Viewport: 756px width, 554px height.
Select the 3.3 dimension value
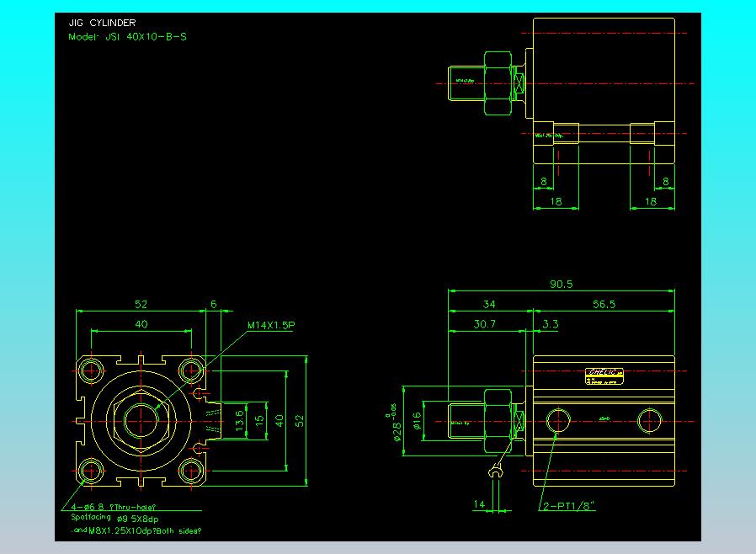(x=551, y=323)
